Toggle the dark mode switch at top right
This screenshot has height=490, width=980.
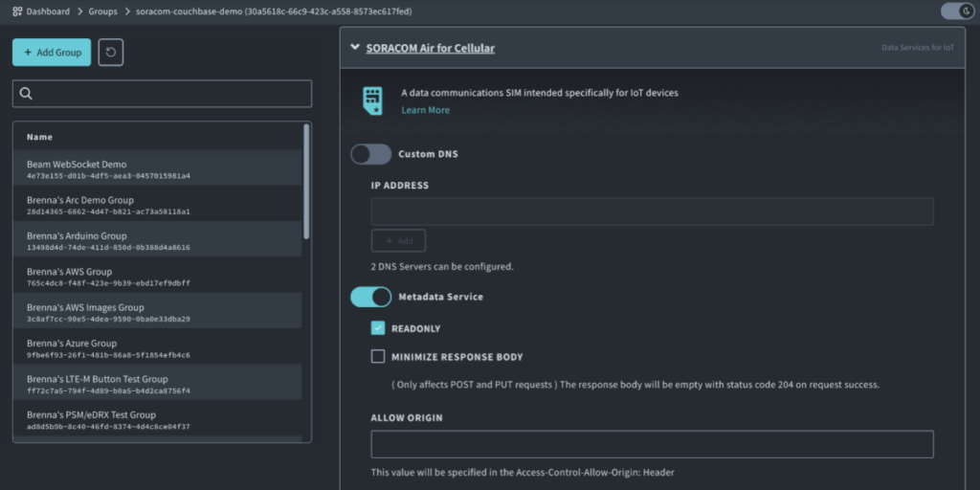[x=956, y=11]
